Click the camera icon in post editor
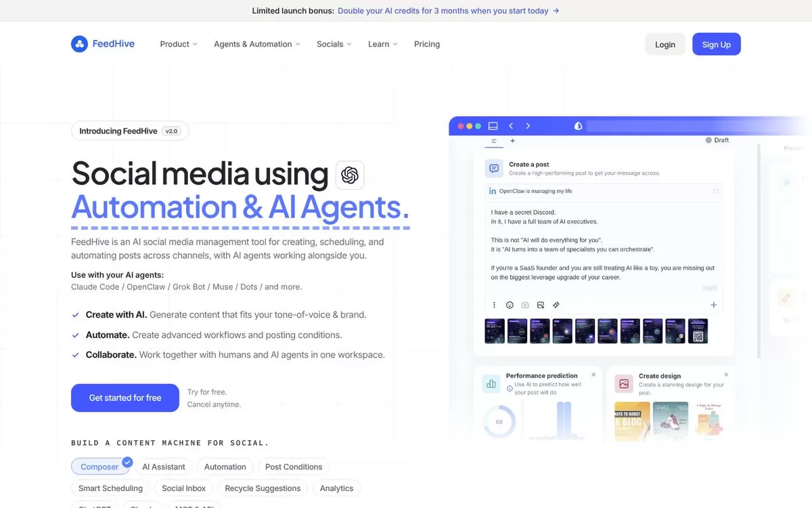 525,305
